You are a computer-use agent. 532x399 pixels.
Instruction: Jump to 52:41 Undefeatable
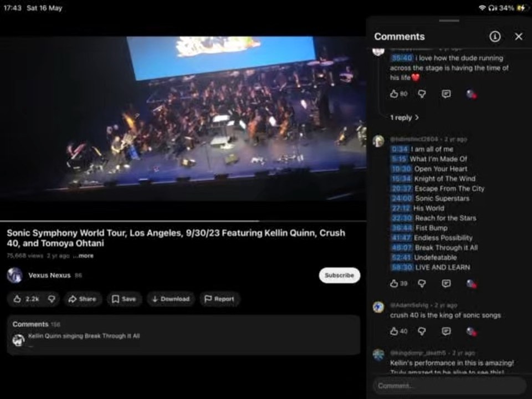(401, 258)
